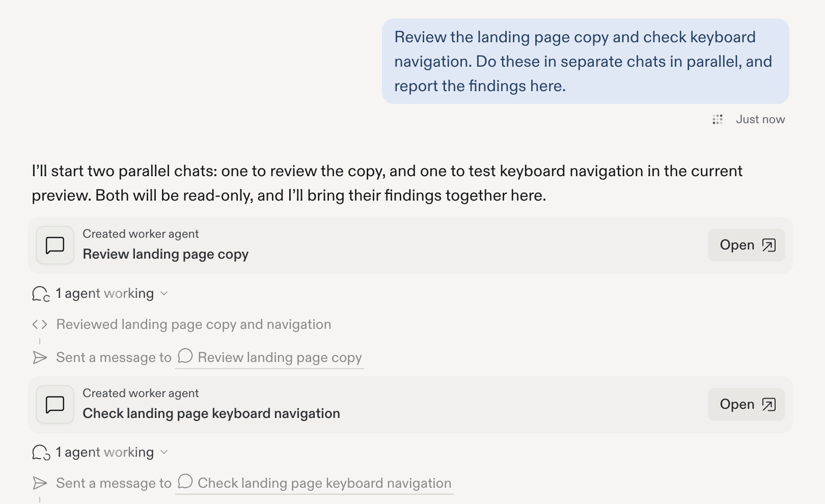Click the 'Review landing page copy' card title
The height and width of the screenshot is (504, 825).
pyautogui.click(x=166, y=255)
